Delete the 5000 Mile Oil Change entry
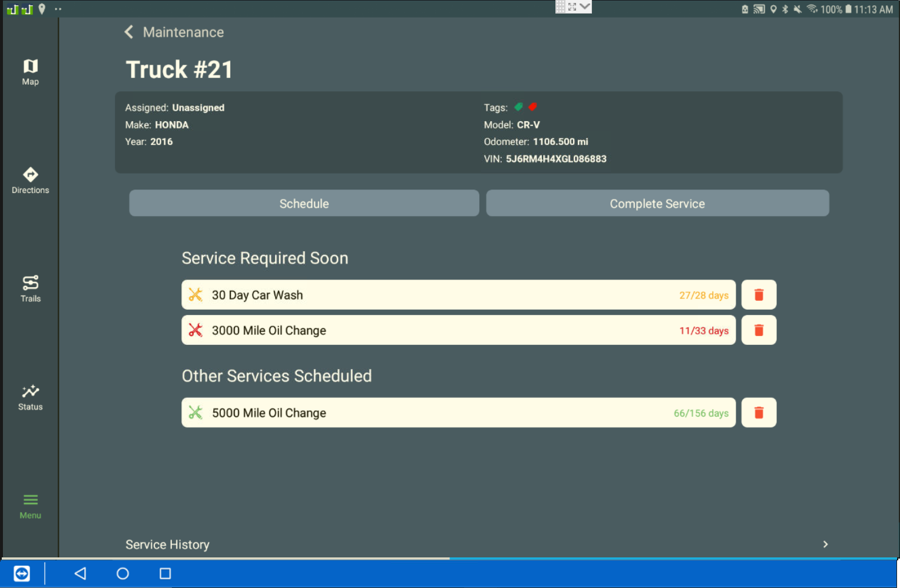900x588 pixels. pyautogui.click(x=759, y=412)
